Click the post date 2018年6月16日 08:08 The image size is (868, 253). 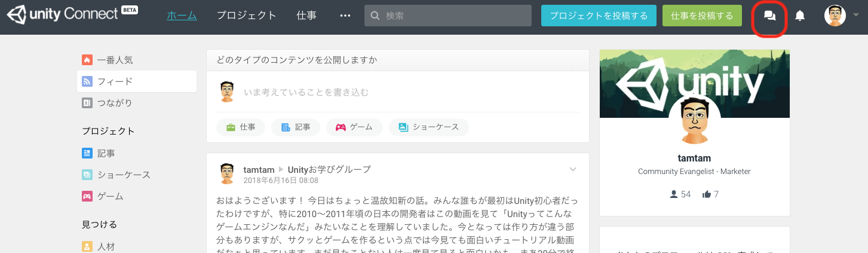click(x=281, y=180)
